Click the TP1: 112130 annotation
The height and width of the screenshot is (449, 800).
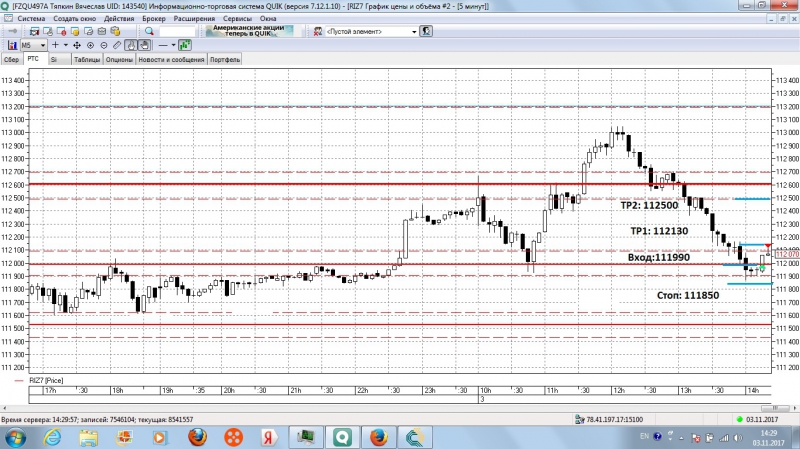pos(659,231)
